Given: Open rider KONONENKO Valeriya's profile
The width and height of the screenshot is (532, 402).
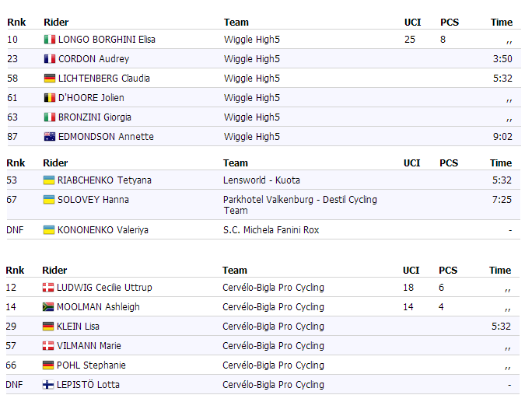Looking at the screenshot, I should (x=103, y=230).
